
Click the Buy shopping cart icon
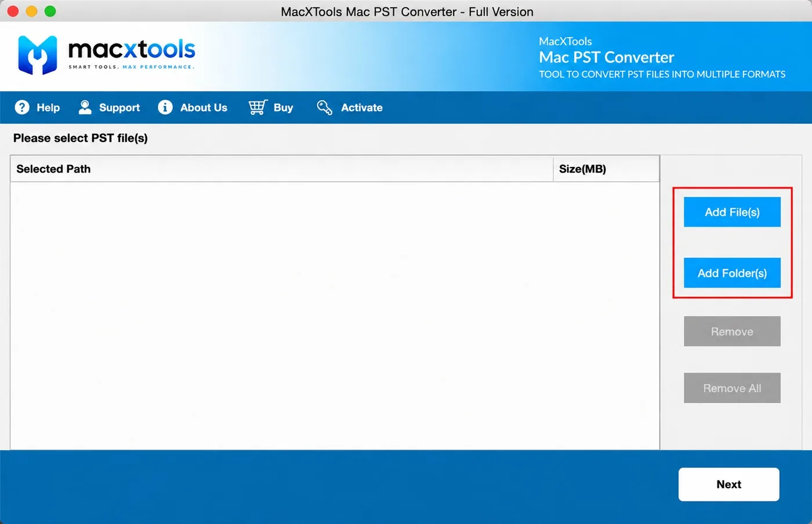point(258,107)
